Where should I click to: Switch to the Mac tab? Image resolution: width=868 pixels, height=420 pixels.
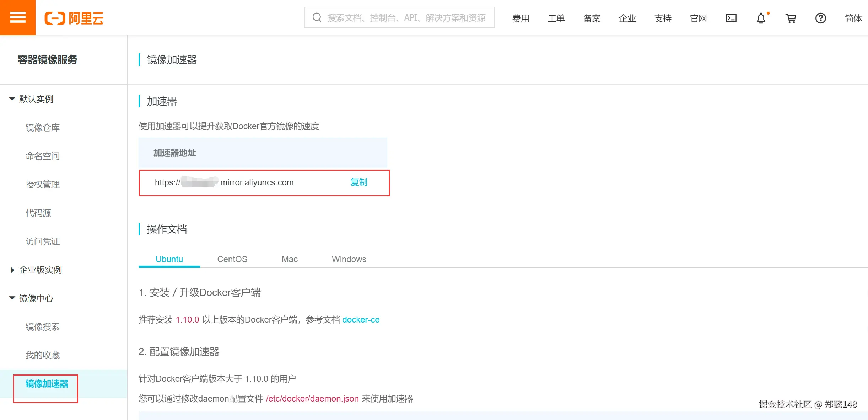290,259
